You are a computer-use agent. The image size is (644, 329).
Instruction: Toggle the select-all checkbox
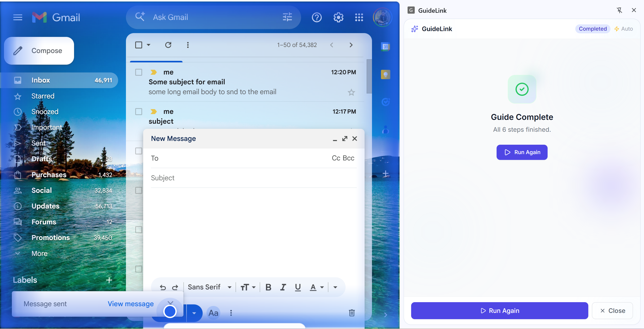coord(138,45)
